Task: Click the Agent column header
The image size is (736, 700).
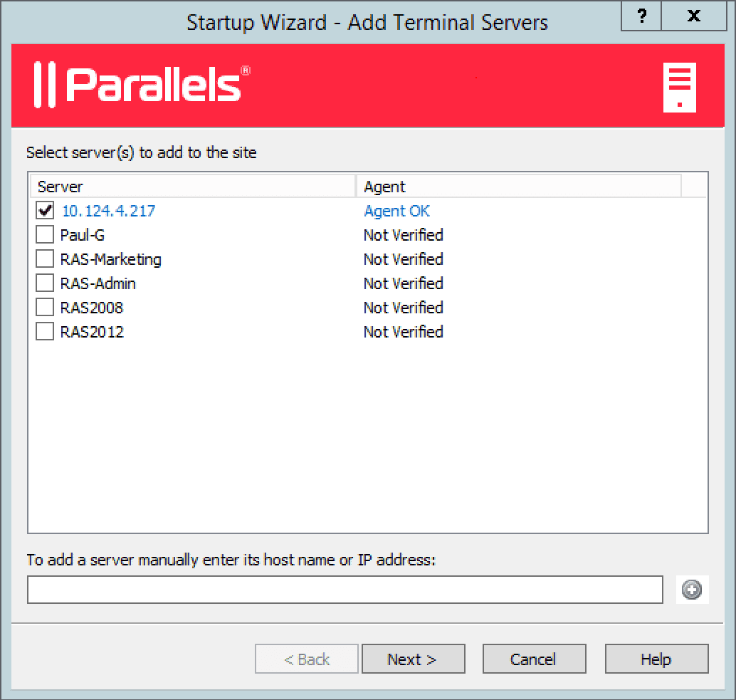Action: point(518,187)
